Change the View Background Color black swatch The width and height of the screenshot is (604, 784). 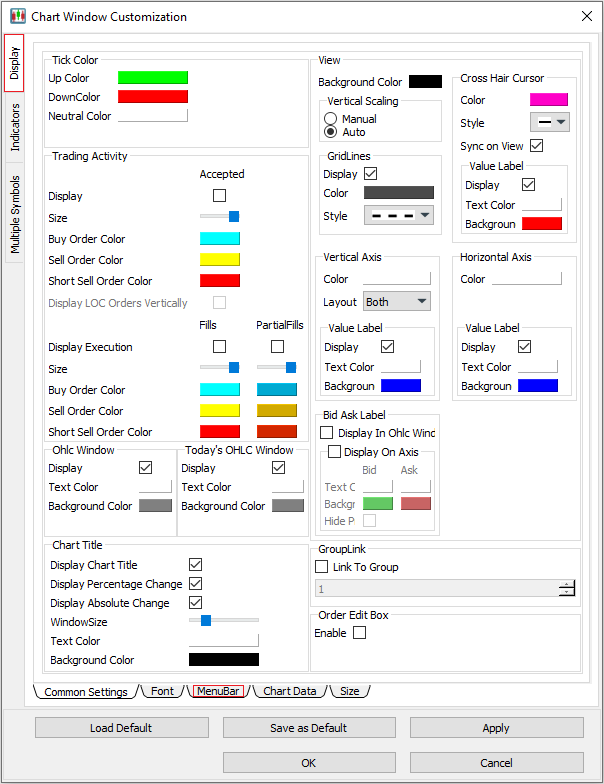tap(425, 82)
